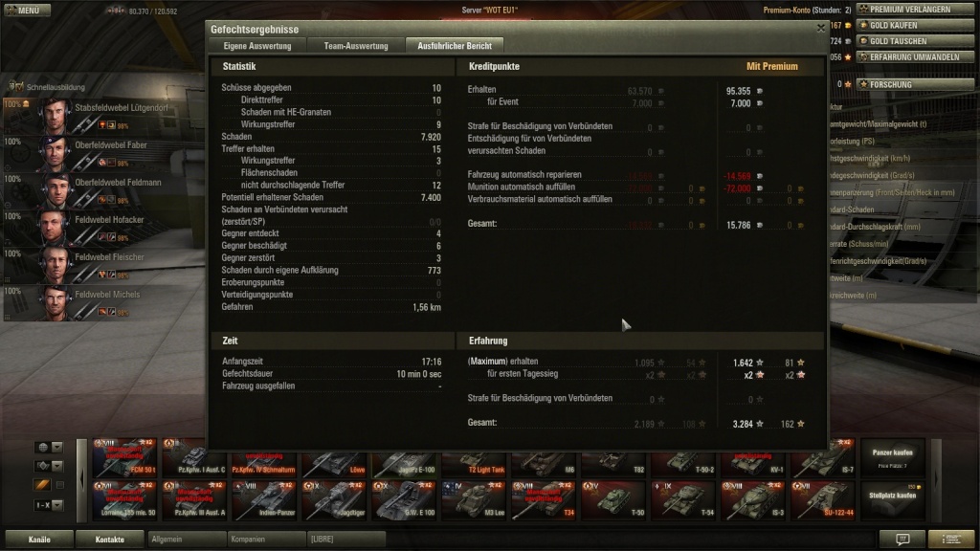The width and height of the screenshot is (980, 551).
Task: Click Michels' skill perk icons
Action: pyautogui.click(x=107, y=313)
